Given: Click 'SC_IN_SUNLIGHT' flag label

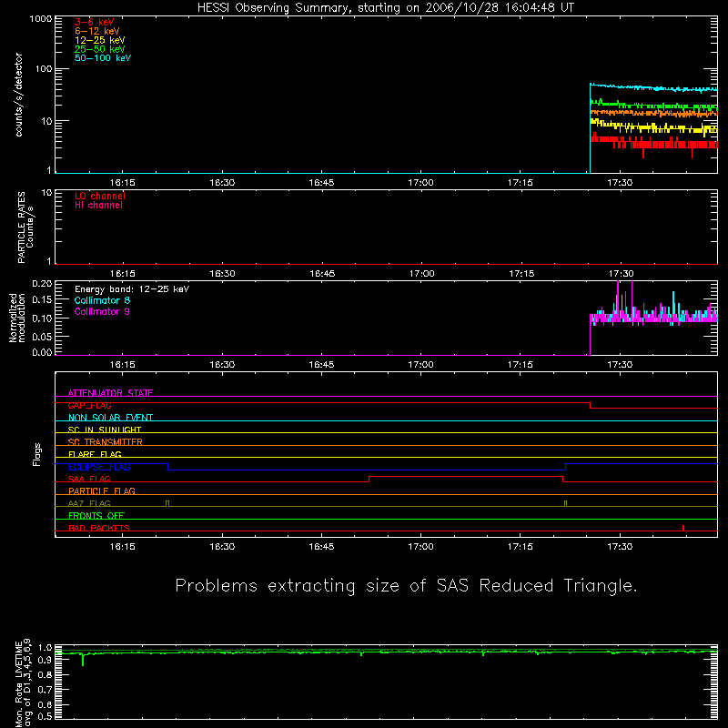Looking at the screenshot, I should pos(105,430).
